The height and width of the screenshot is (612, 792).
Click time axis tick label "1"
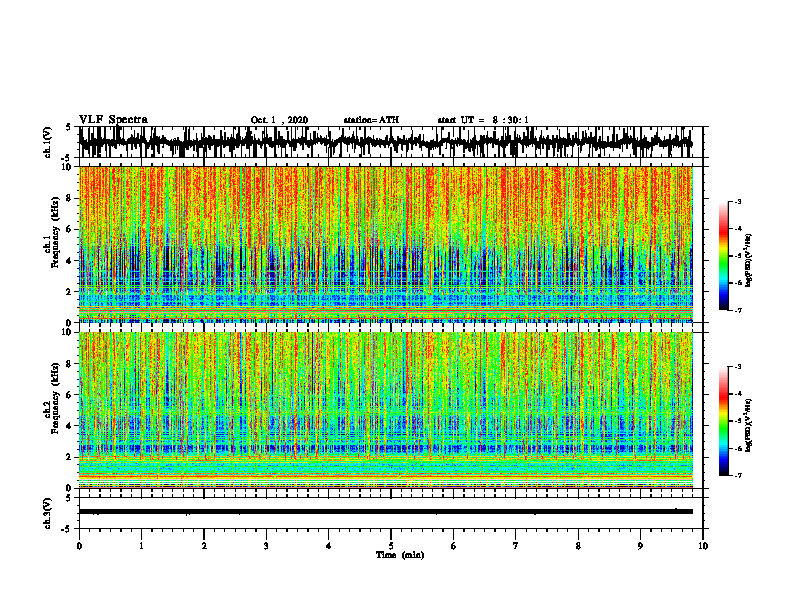[141, 546]
